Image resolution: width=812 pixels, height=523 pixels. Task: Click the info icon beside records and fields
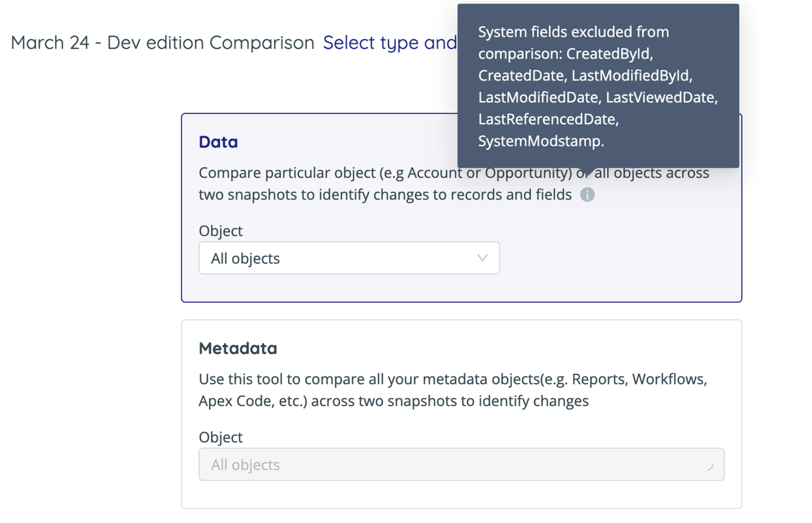(x=587, y=195)
